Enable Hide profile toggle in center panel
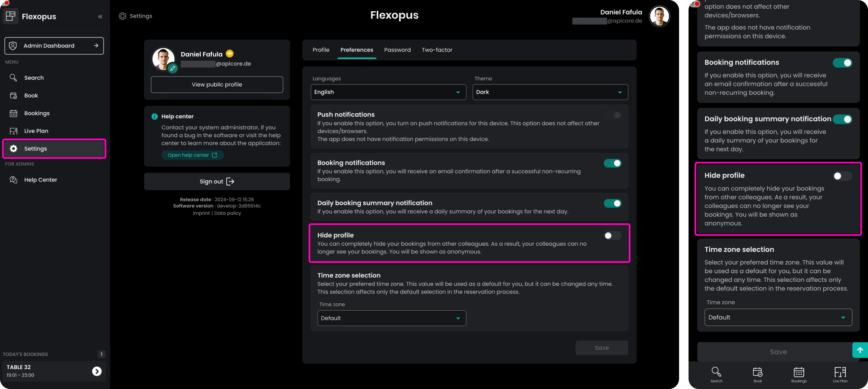 coord(612,236)
